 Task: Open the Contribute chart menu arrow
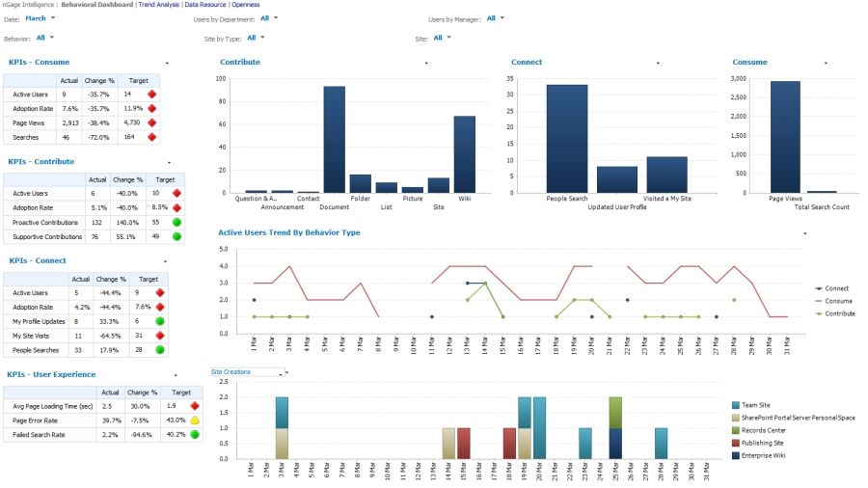[426, 63]
